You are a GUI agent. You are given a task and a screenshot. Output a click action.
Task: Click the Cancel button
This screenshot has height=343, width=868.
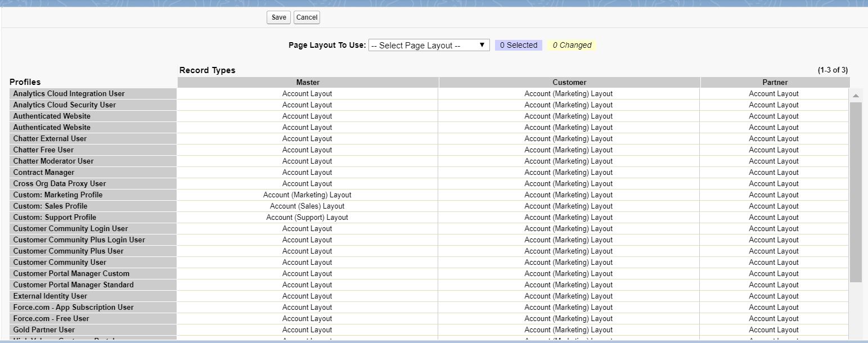coord(307,17)
